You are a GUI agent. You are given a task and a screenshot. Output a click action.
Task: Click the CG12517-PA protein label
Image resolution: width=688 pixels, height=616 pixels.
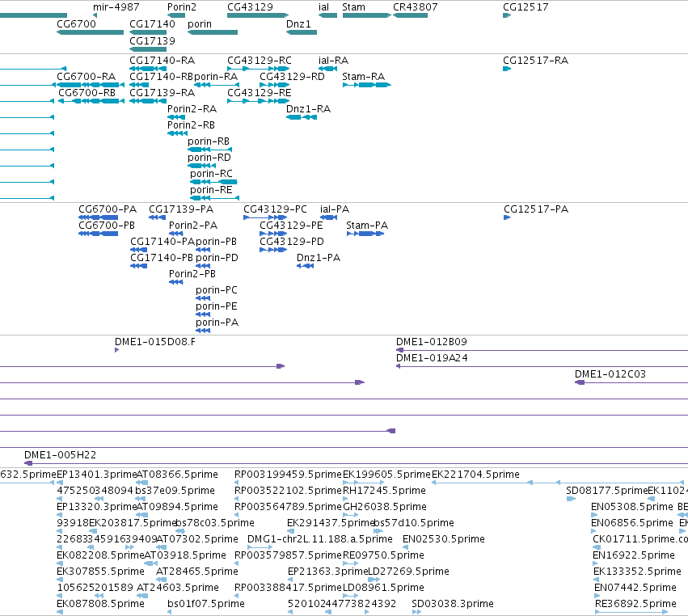coord(536,209)
